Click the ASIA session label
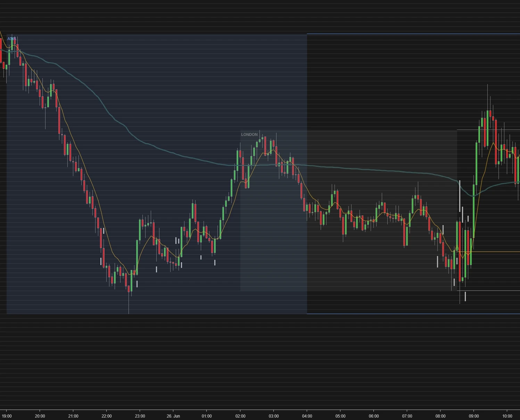This screenshot has height=420, width=520. point(11,39)
